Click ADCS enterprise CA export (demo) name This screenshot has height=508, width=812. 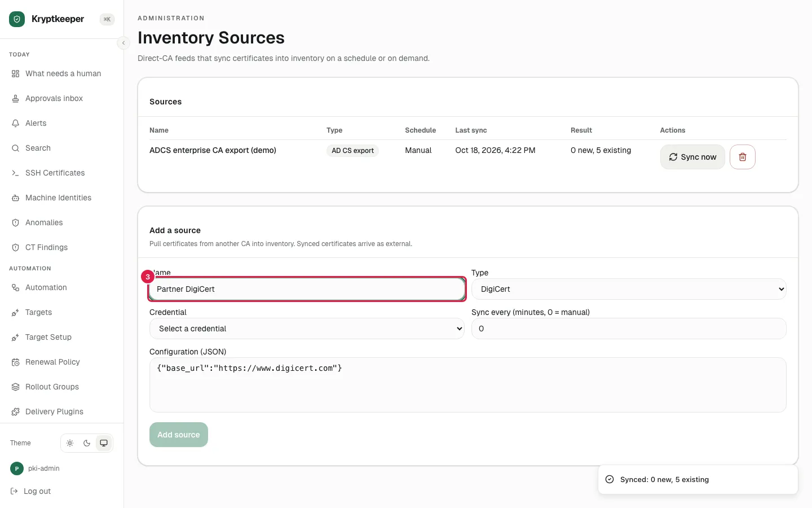point(213,150)
